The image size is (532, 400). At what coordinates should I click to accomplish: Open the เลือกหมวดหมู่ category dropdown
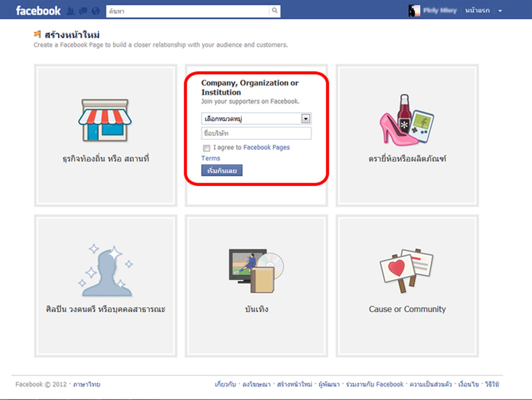click(256, 119)
